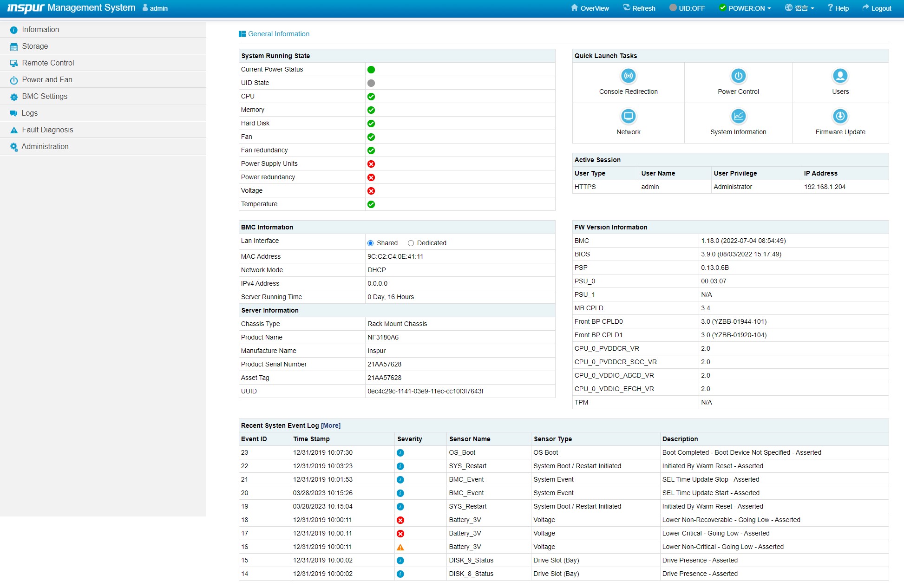Open System Information quick launch icon
Screen dimensions: 904x588
(x=738, y=116)
